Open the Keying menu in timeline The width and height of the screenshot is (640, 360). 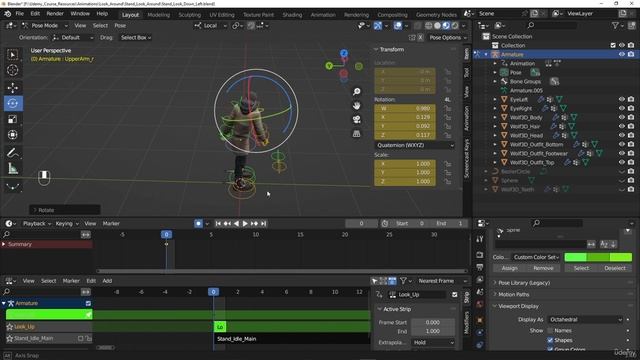click(67, 223)
